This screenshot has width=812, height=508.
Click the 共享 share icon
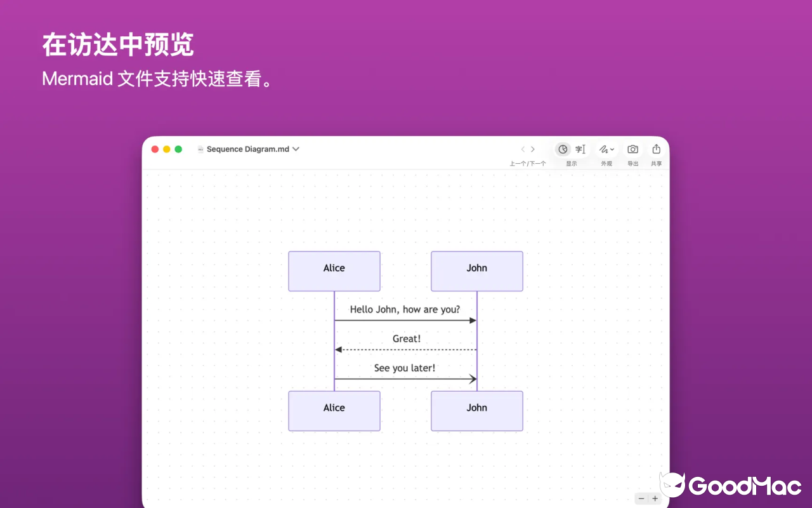[x=656, y=149]
